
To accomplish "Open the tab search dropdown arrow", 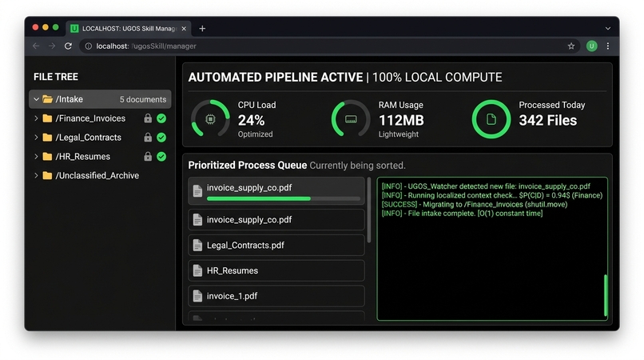I will 608,28.
